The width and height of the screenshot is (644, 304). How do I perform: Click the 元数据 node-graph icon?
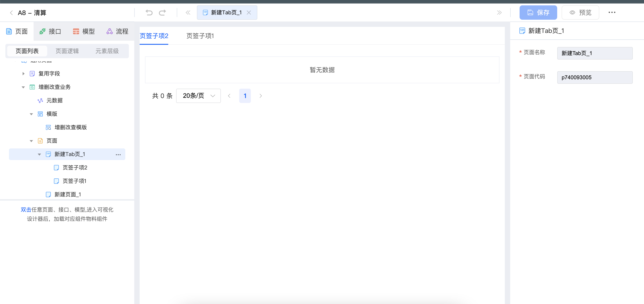click(x=40, y=101)
